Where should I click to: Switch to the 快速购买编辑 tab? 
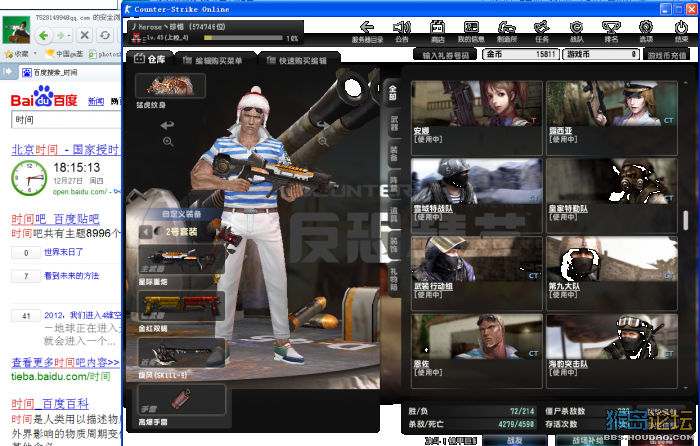pos(297,60)
